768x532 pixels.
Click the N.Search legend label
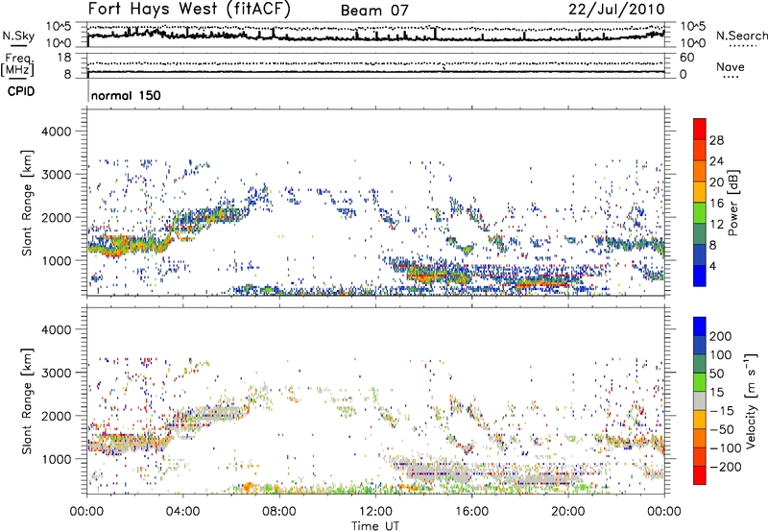[741, 36]
